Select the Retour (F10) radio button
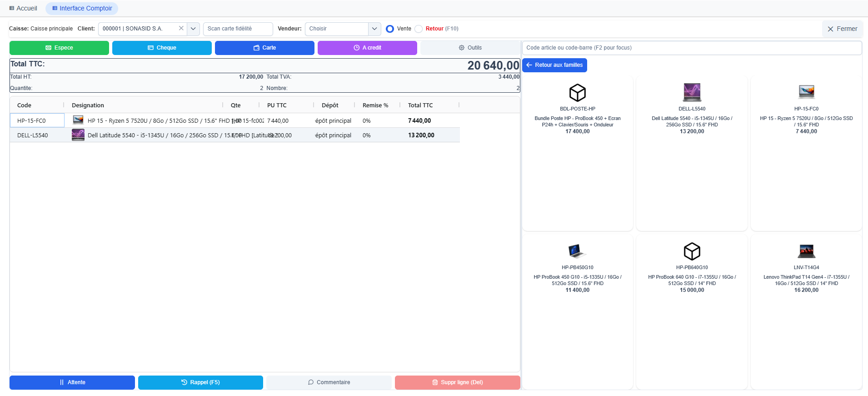 [x=419, y=29]
